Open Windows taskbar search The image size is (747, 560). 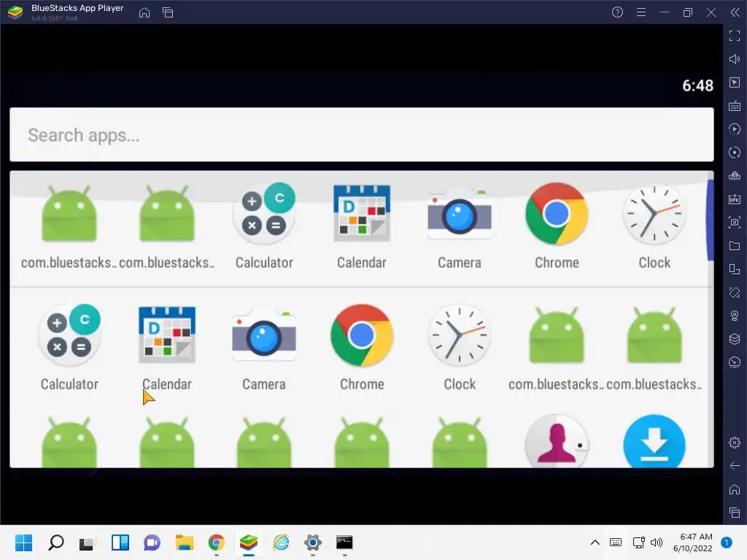(56, 542)
